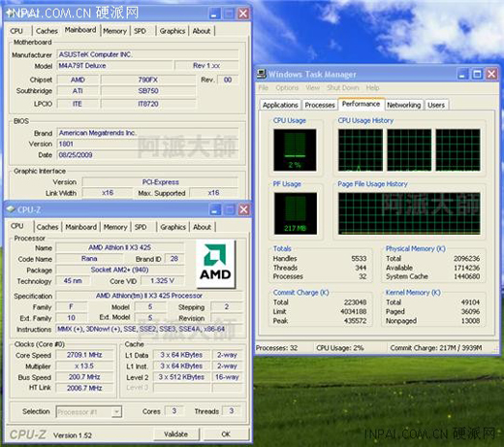This screenshot has width=504, height=447.
Task: Click the Task Manager title bar icon
Action: pyautogui.click(x=262, y=74)
